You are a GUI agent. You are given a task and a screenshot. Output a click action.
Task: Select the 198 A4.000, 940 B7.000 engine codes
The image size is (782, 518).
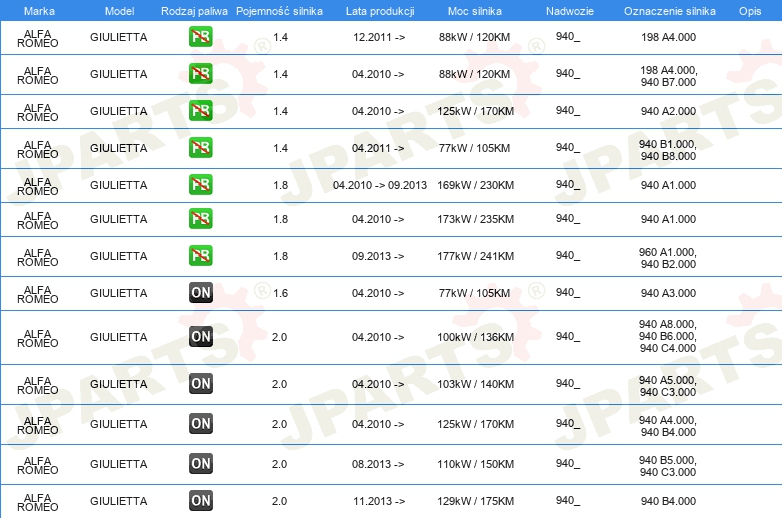click(668, 76)
